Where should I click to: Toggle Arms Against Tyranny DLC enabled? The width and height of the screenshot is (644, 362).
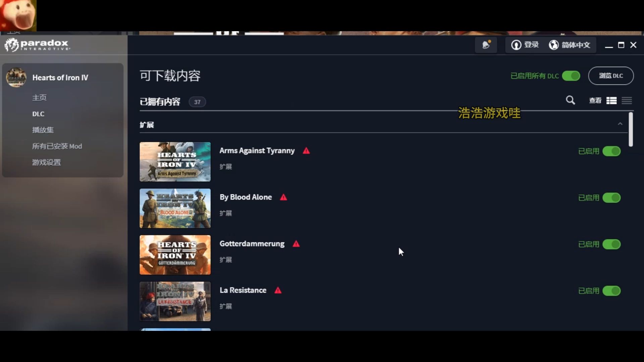click(612, 151)
